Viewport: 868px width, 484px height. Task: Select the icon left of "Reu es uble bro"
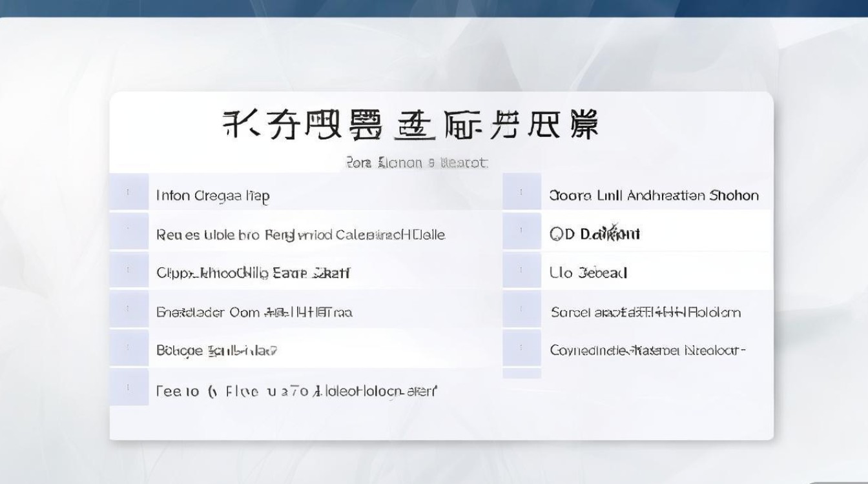click(x=129, y=231)
